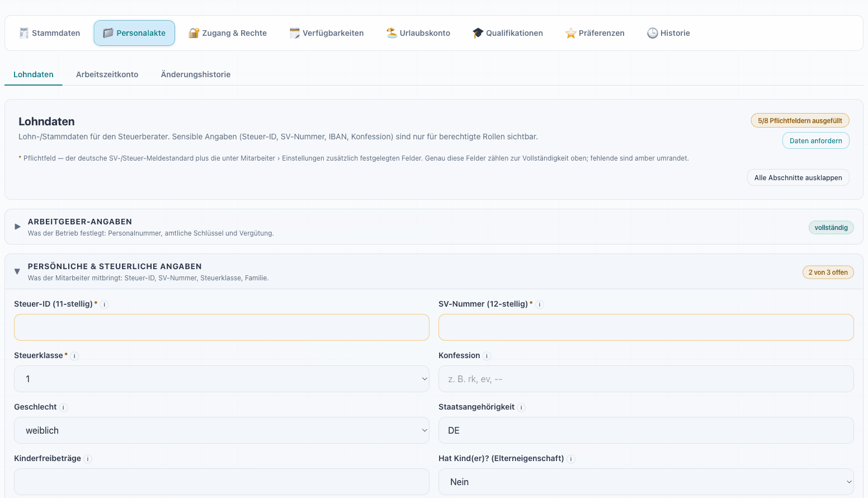The width and height of the screenshot is (868, 498).
Task: Click the Steuer-ID input field
Action: click(x=221, y=327)
